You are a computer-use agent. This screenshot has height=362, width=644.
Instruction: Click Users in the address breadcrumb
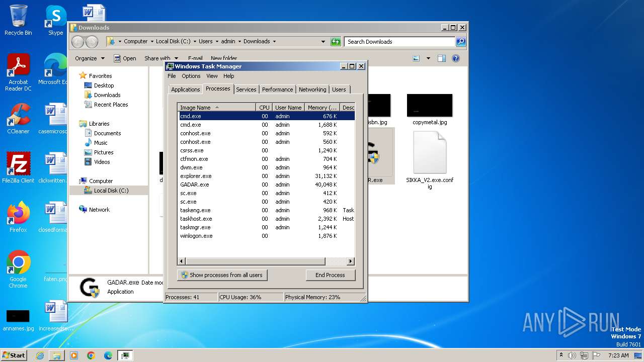coord(205,42)
